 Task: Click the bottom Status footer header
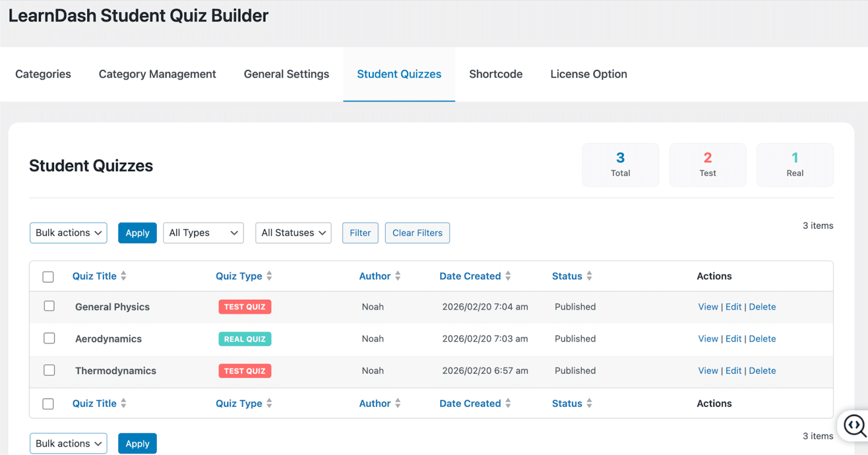(x=567, y=403)
